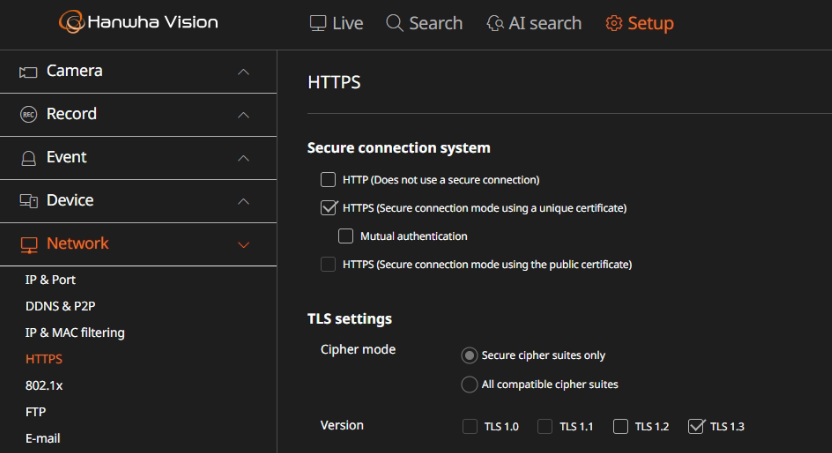Expand the Record section chevron
The width and height of the screenshot is (832, 453).
click(244, 115)
